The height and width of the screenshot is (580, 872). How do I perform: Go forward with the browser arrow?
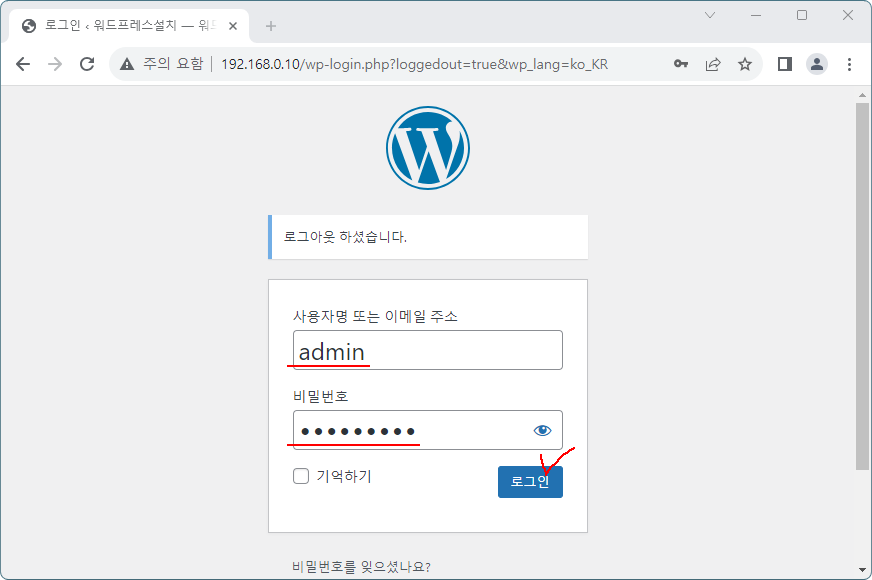tap(55, 64)
